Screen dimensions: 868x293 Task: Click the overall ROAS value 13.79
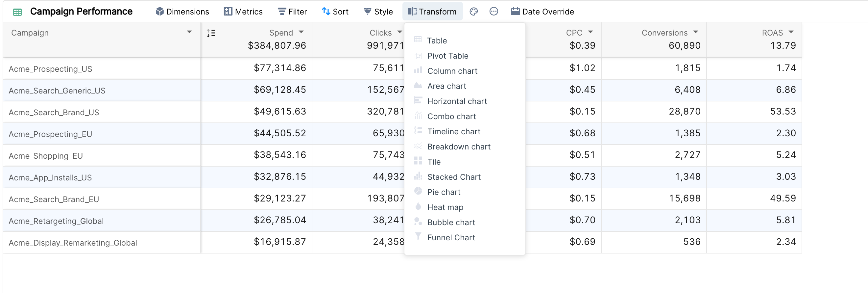pyautogui.click(x=783, y=45)
